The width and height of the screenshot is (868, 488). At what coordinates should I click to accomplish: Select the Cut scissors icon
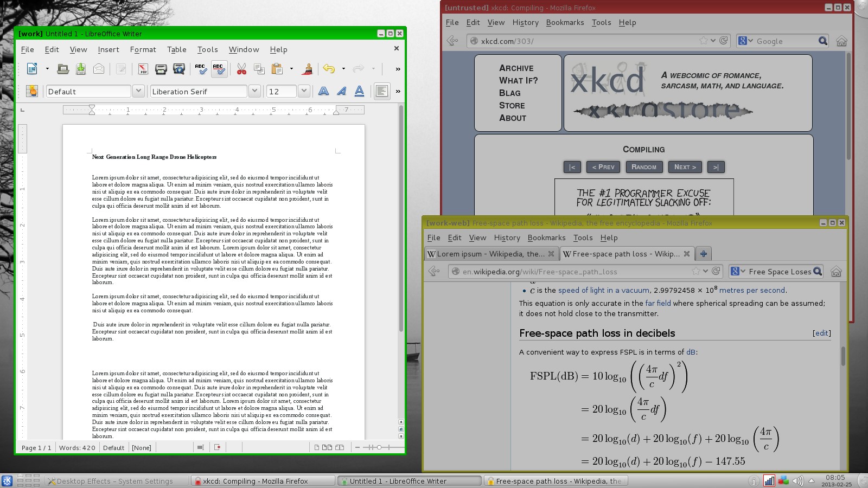(x=241, y=69)
